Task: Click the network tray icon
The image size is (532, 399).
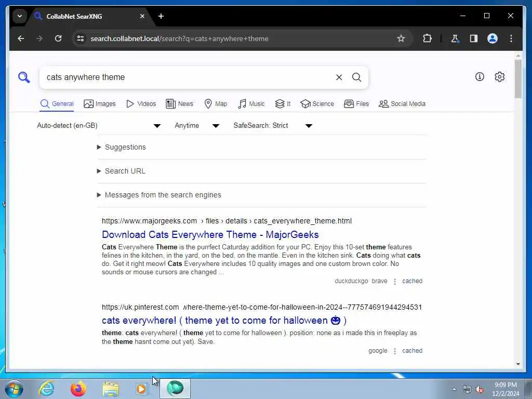Action: click(467, 390)
